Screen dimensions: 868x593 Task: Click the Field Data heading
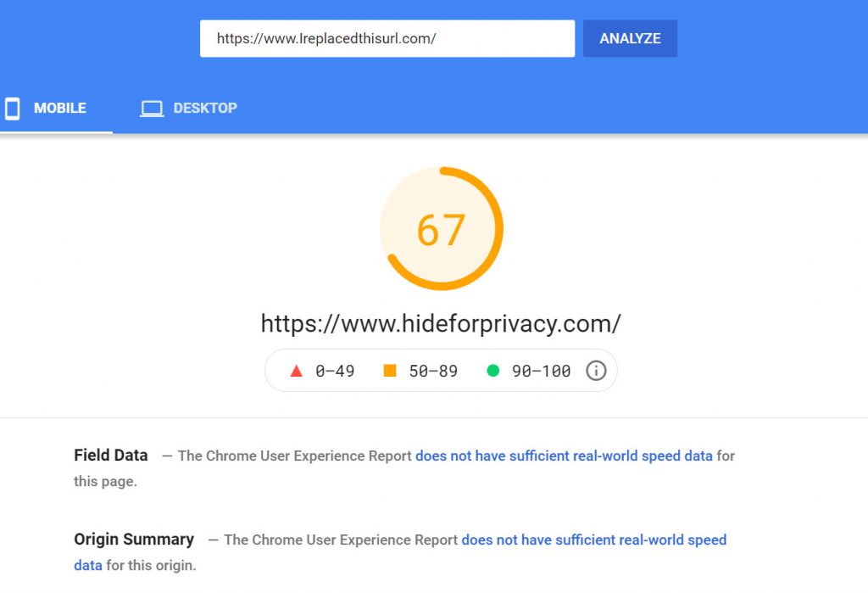[111, 456]
